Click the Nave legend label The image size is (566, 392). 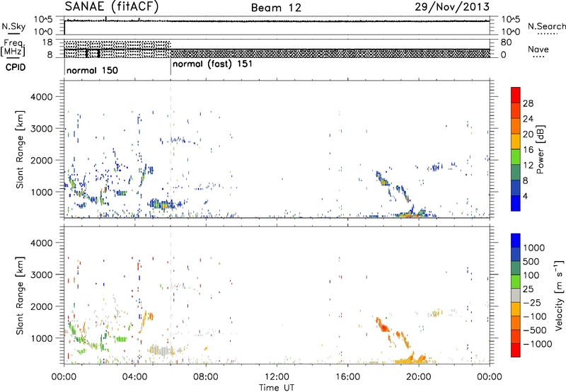(538, 49)
